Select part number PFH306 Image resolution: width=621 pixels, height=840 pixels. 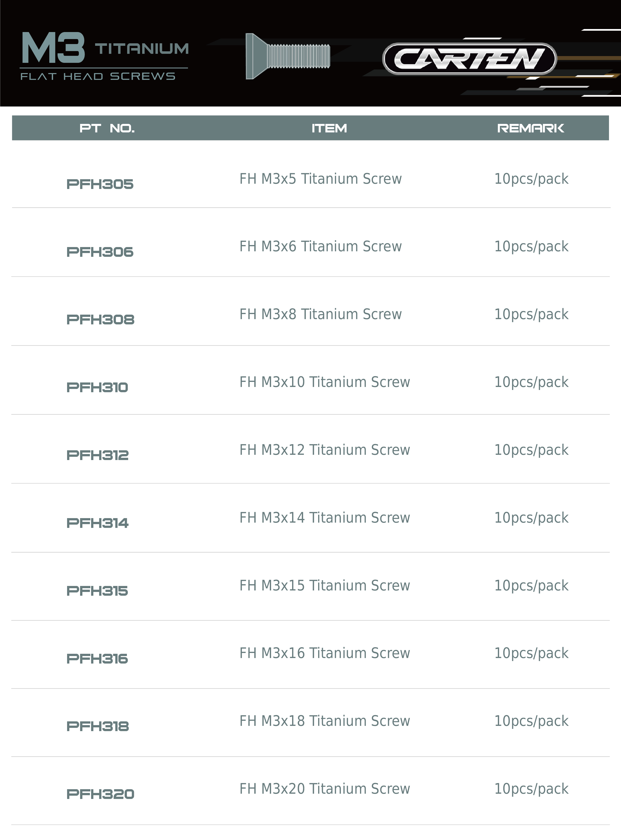pyautogui.click(x=100, y=252)
